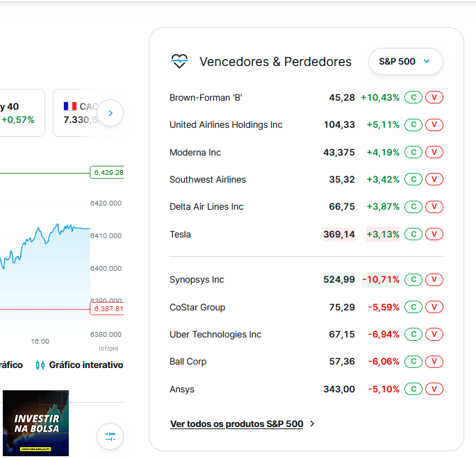Click the green 6,429.28 high price marker

107,173
